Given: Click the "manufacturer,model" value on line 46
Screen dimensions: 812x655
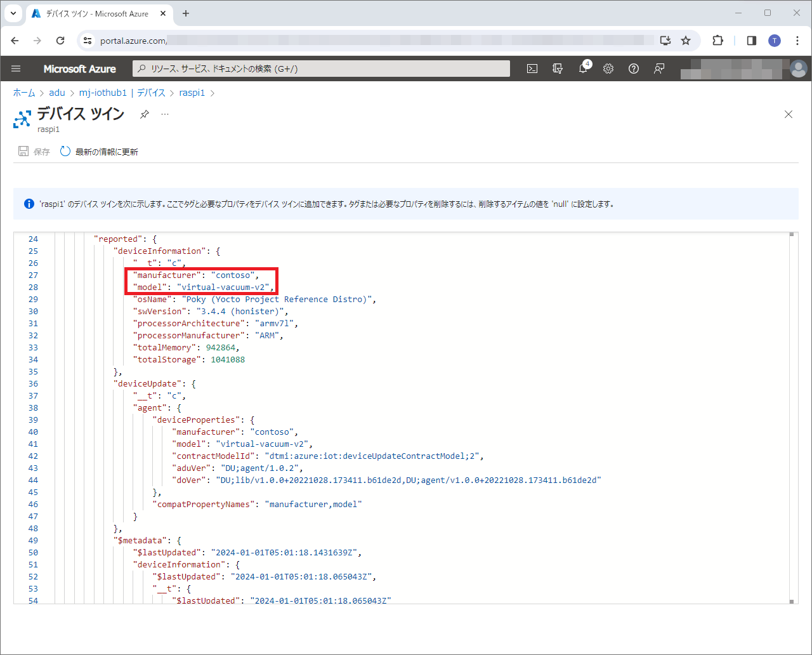Looking at the screenshot, I should 313,505.
